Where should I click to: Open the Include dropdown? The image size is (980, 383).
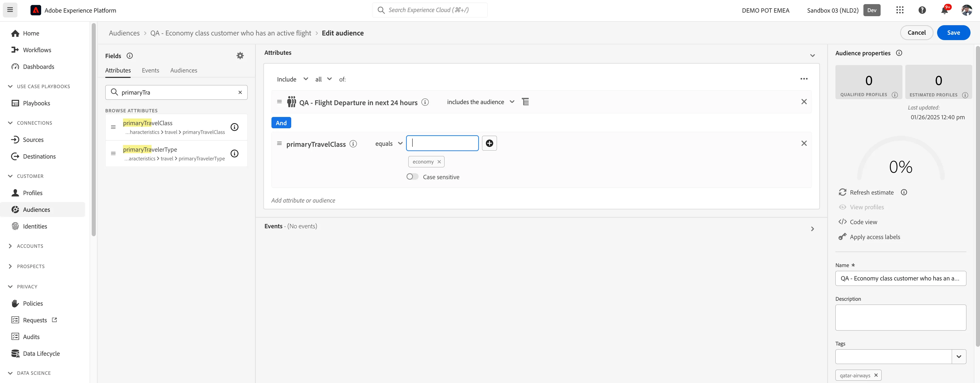coord(292,79)
